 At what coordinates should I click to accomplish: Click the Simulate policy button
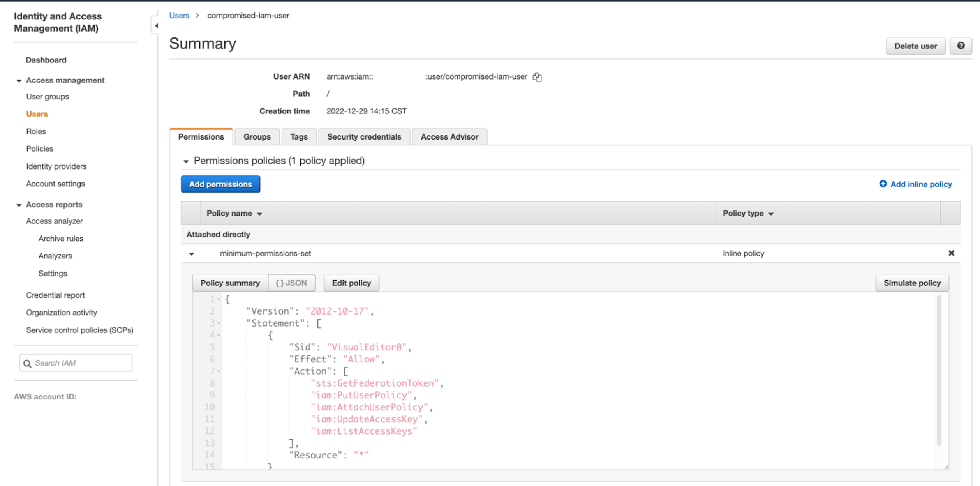pos(912,283)
